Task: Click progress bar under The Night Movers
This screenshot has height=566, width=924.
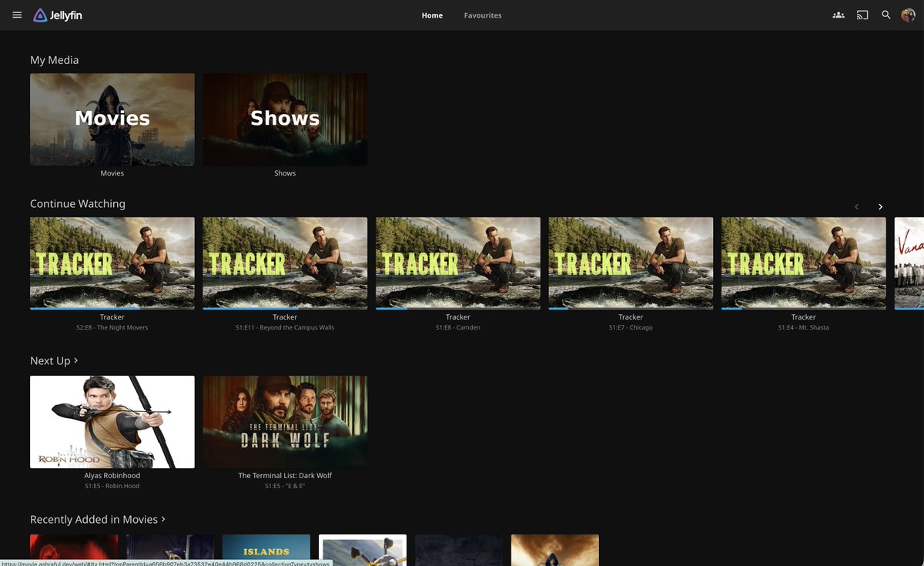Action: [x=112, y=308]
